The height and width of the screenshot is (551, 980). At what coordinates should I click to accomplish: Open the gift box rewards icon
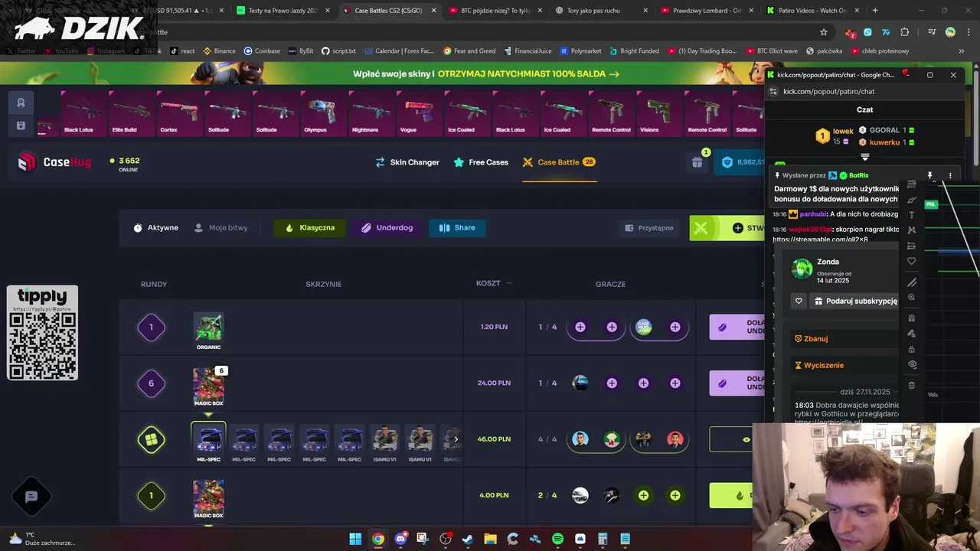point(697,162)
